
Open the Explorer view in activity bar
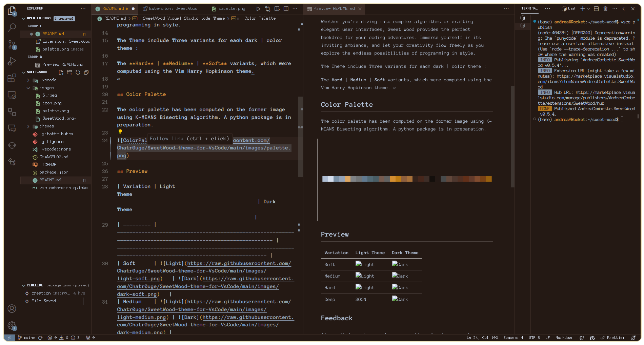point(12,11)
